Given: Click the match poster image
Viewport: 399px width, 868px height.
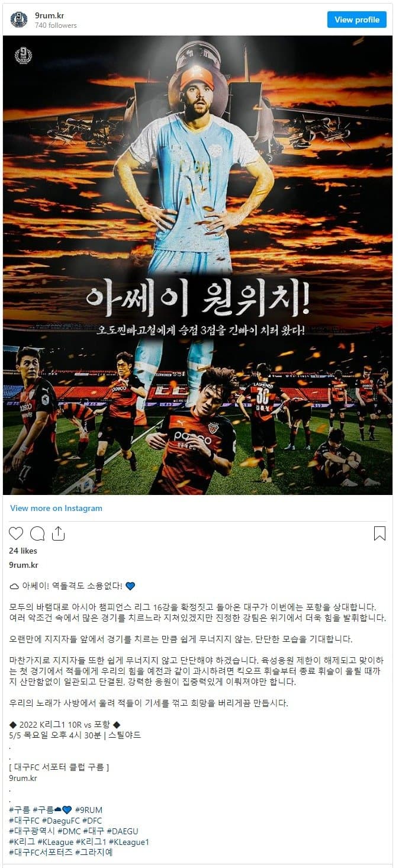Looking at the screenshot, I should pos(198,265).
